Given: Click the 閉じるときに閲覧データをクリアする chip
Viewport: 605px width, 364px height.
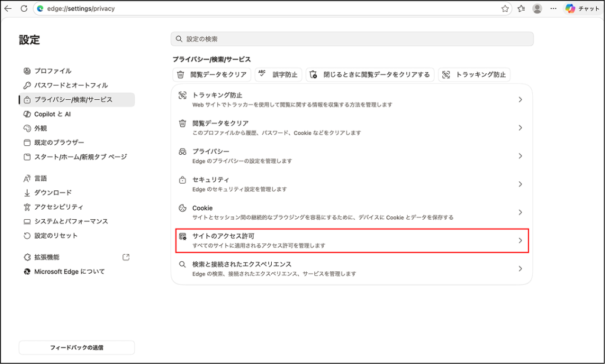Looking at the screenshot, I should [370, 75].
